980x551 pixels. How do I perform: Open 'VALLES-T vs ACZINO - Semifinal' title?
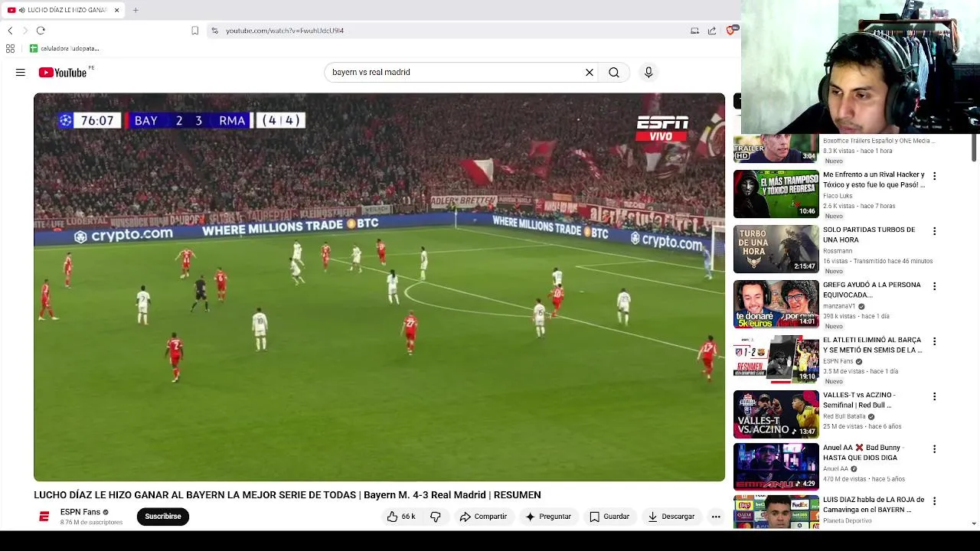[859, 400]
